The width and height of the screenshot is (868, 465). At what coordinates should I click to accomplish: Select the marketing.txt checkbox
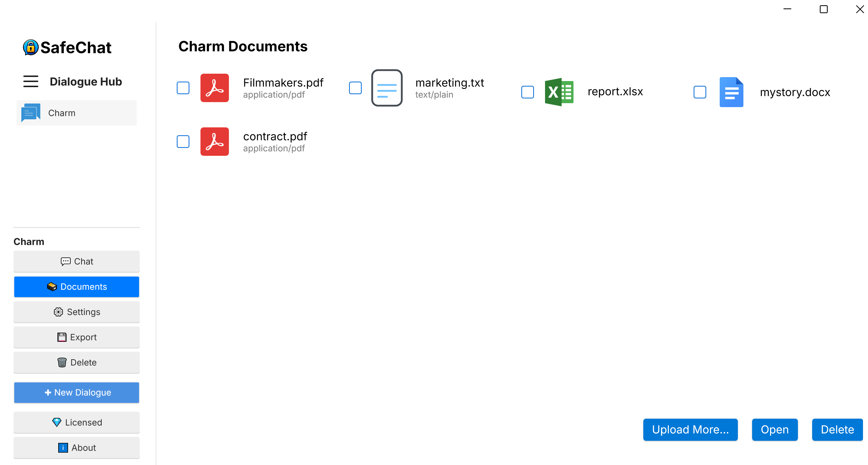(355, 88)
